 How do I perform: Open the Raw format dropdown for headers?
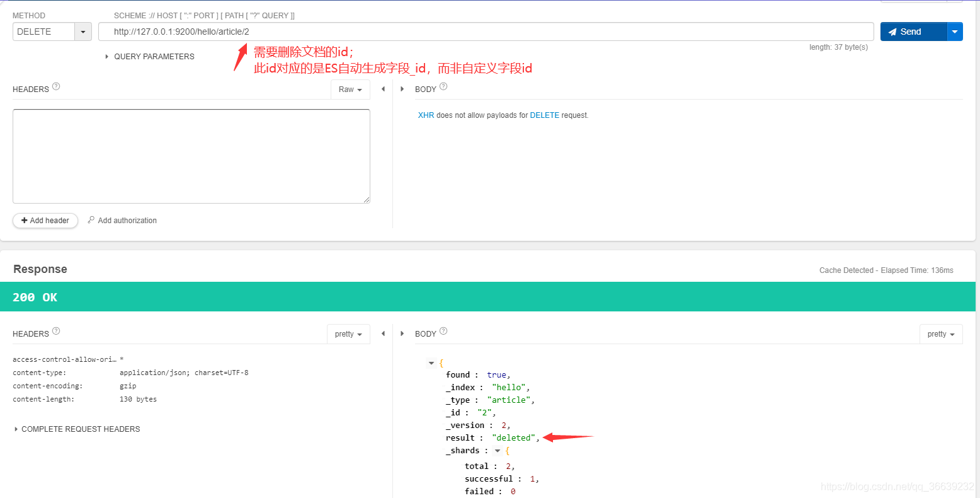click(x=350, y=89)
